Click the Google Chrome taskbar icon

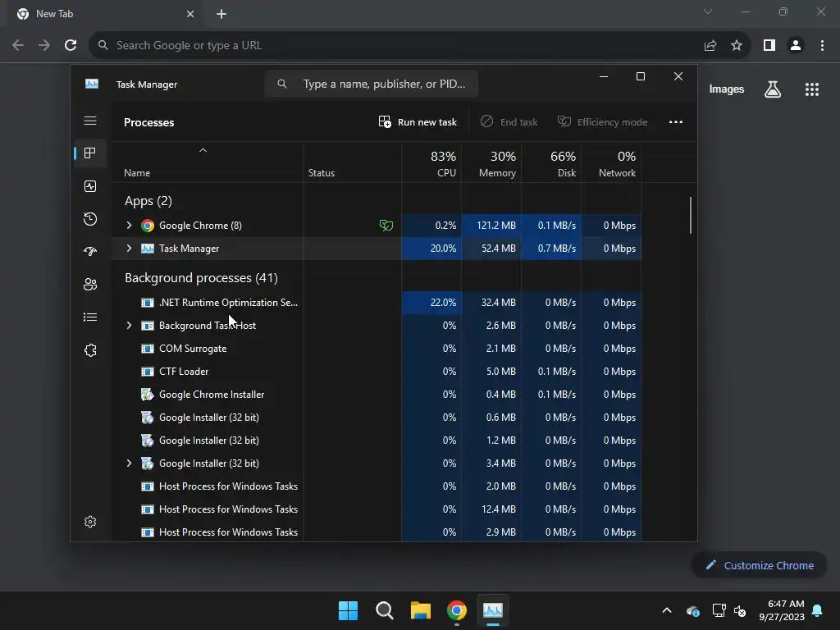point(456,610)
